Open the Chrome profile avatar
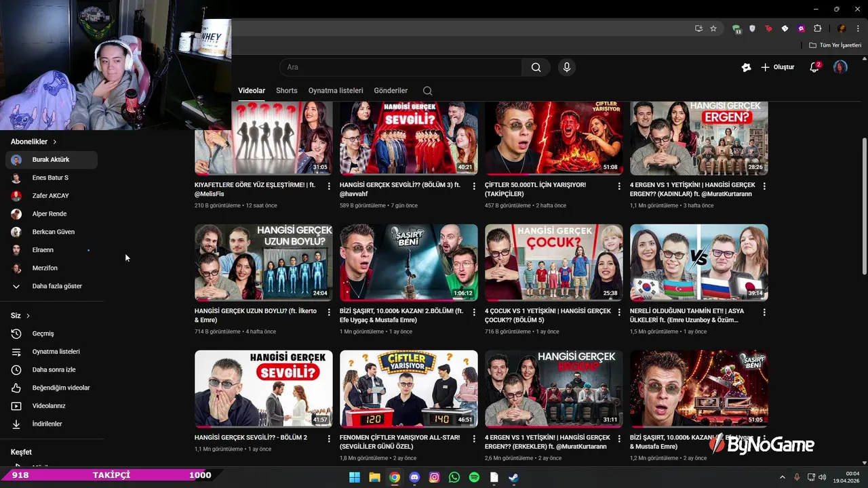 coord(842,28)
